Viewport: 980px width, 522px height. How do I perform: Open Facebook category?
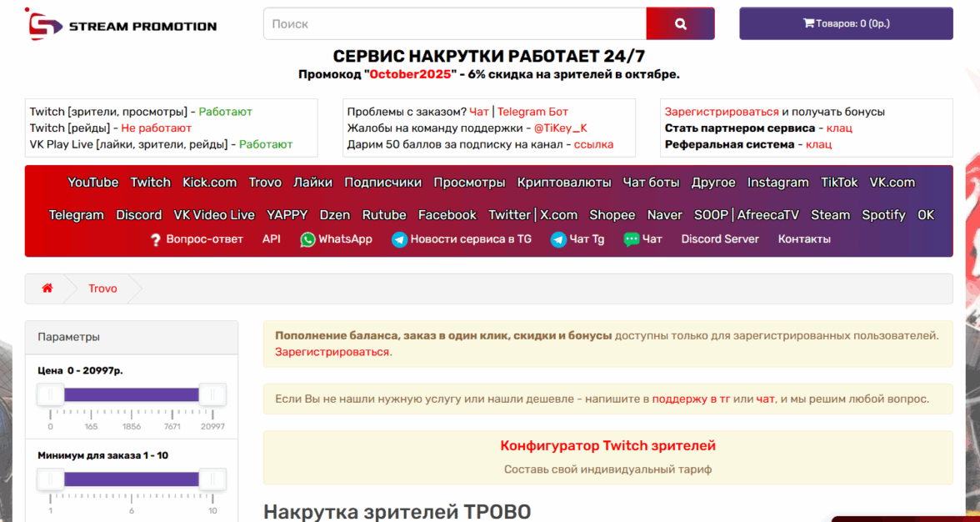click(x=447, y=215)
